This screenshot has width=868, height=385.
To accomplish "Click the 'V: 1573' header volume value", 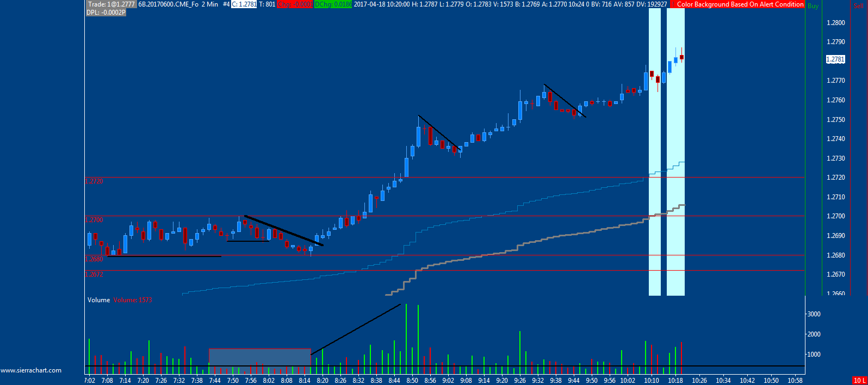I will [x=503, y=4].
